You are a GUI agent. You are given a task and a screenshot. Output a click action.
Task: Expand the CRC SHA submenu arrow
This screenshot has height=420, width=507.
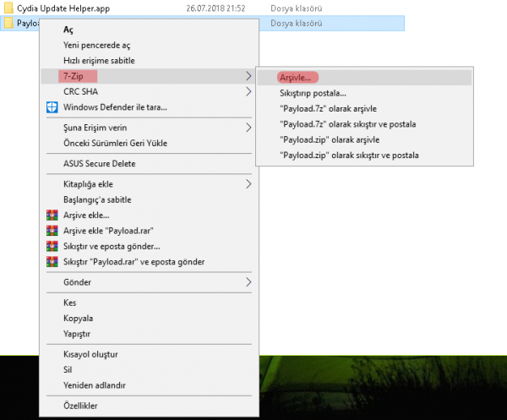248,92
